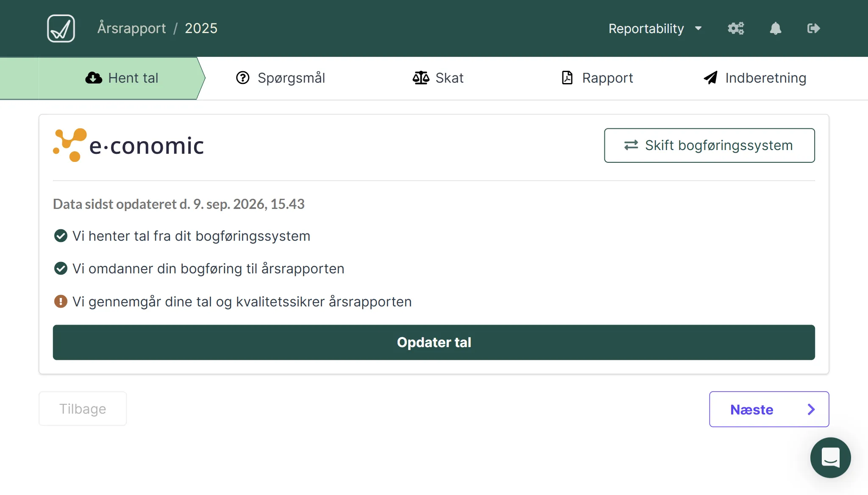Open the settings gears icon
The height and width of the screenshot is (495, 868).
coord(736,28)
